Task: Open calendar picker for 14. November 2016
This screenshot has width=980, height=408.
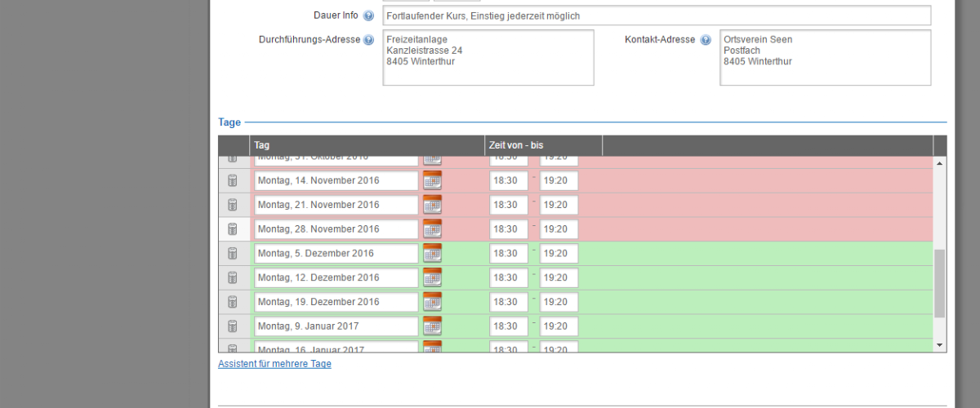Action: pyautogui.click(x=432, y=180)
